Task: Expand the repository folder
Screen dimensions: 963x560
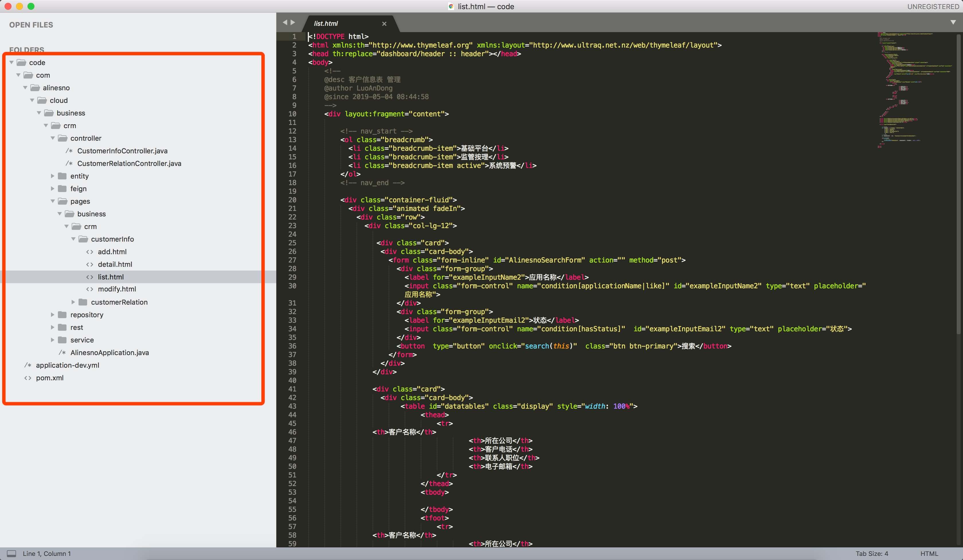Action: pyautogui.click(x=53, y=315)
